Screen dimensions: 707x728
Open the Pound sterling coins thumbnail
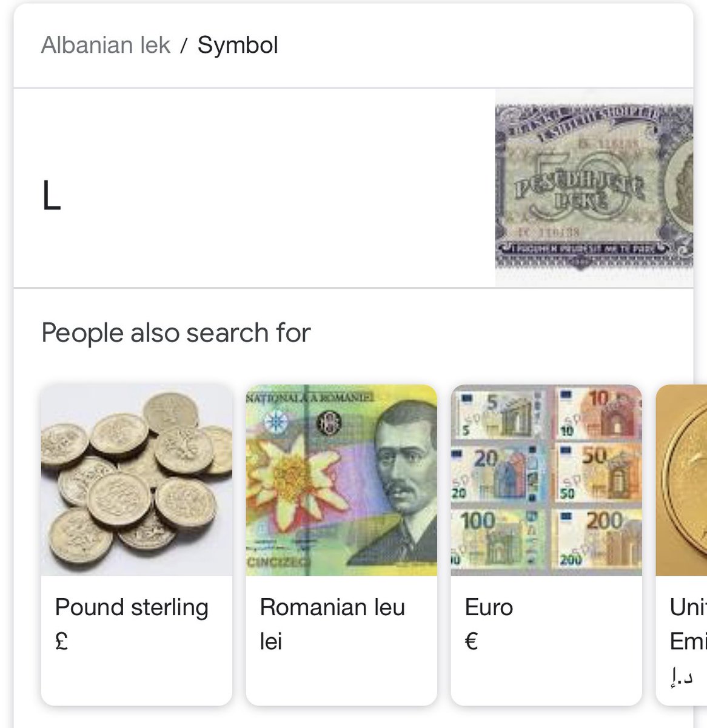point(136,480)
